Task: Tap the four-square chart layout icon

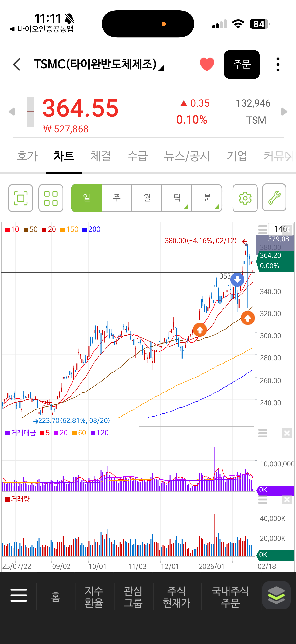Action: coord(51,198)
